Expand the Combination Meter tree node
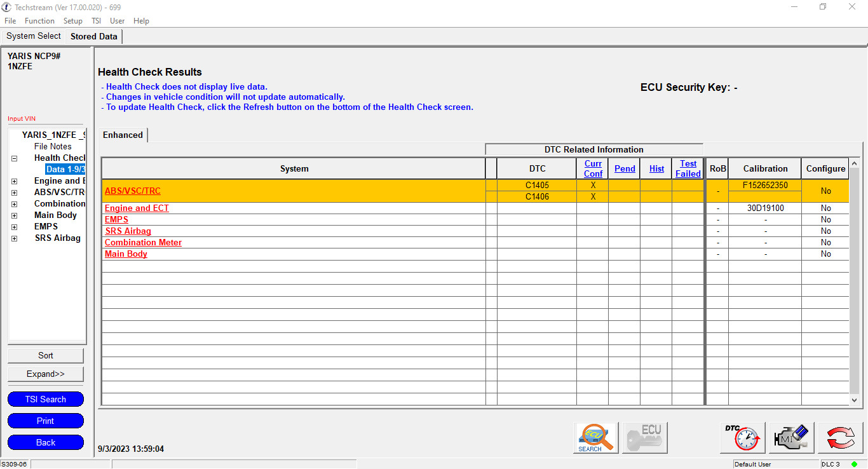 click(14, 204)
